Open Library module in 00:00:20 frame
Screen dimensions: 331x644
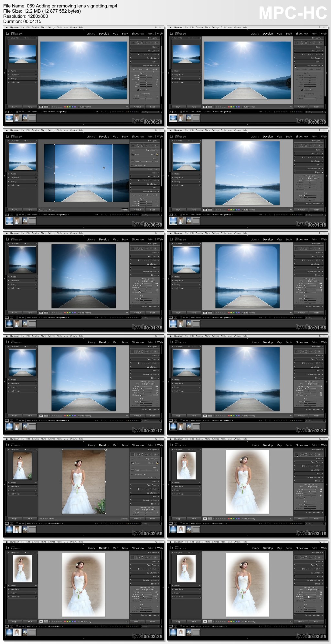91,34
